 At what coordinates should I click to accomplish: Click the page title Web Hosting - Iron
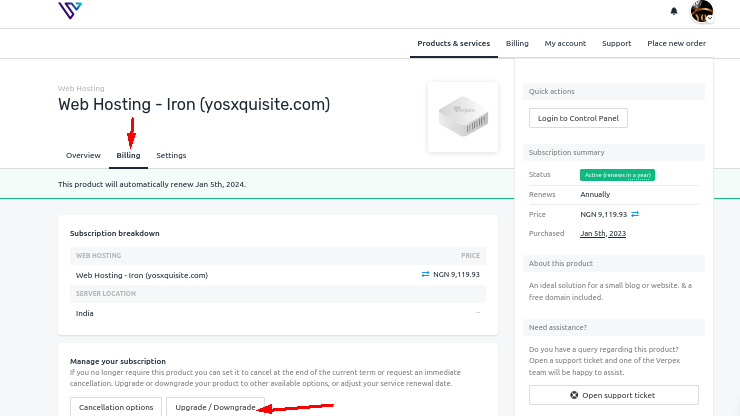(x=194, y=104)
